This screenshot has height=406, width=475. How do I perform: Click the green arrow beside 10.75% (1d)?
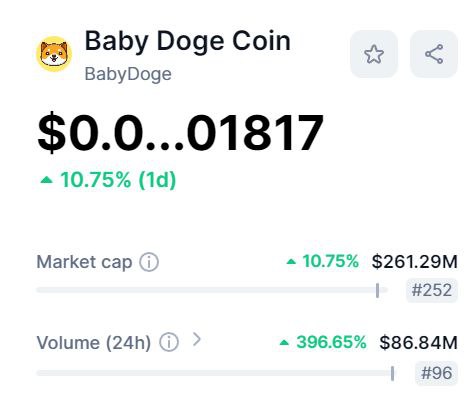click(46, 180)
